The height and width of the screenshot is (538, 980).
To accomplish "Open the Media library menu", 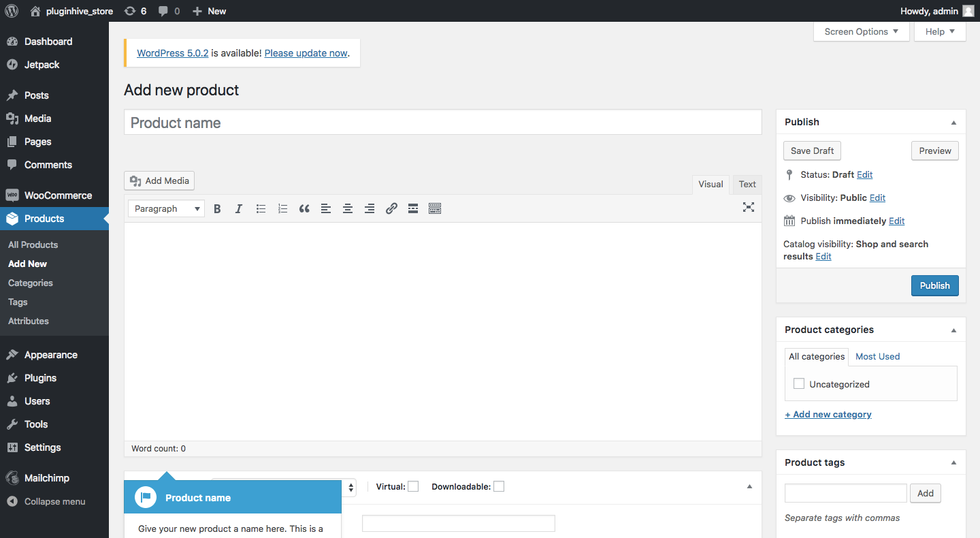I will coord(54,118).
